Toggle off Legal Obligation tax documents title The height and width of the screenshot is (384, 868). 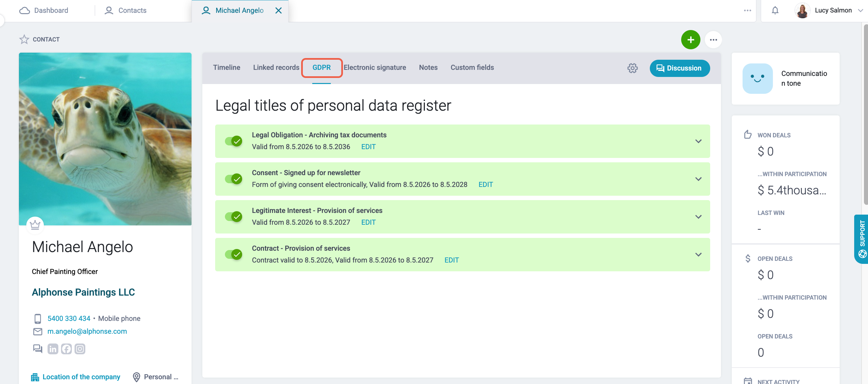(234, 141)
